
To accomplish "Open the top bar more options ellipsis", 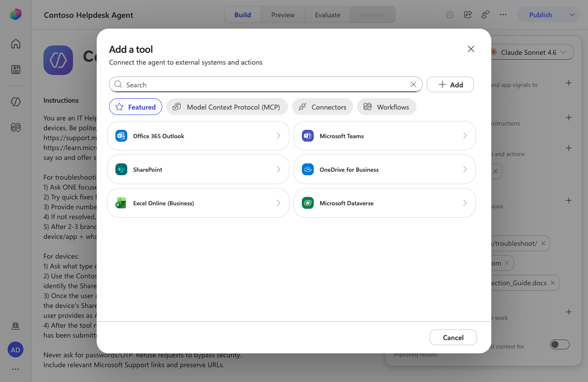I will pos(503,15).
